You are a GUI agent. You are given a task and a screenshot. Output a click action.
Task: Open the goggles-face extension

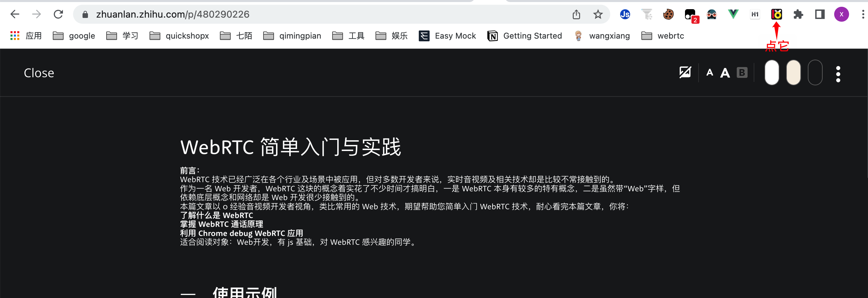point(712,14)
